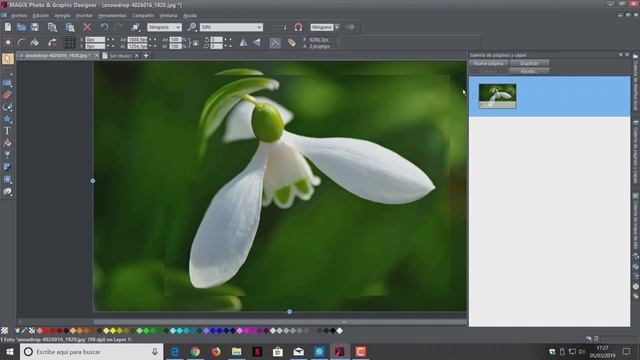Pick the yellow swatch on the color line
The height and width of the screenshot is (360, 640).
[113, 331]
